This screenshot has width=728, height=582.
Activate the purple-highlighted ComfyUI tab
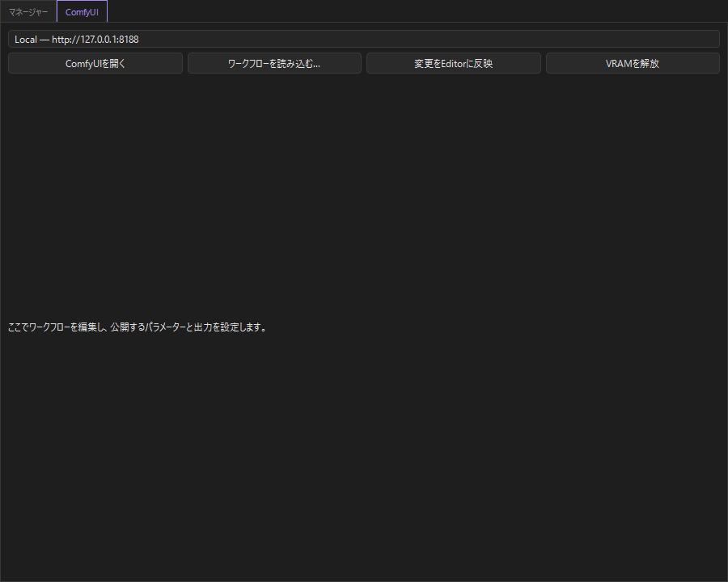(x=82, y=12)
